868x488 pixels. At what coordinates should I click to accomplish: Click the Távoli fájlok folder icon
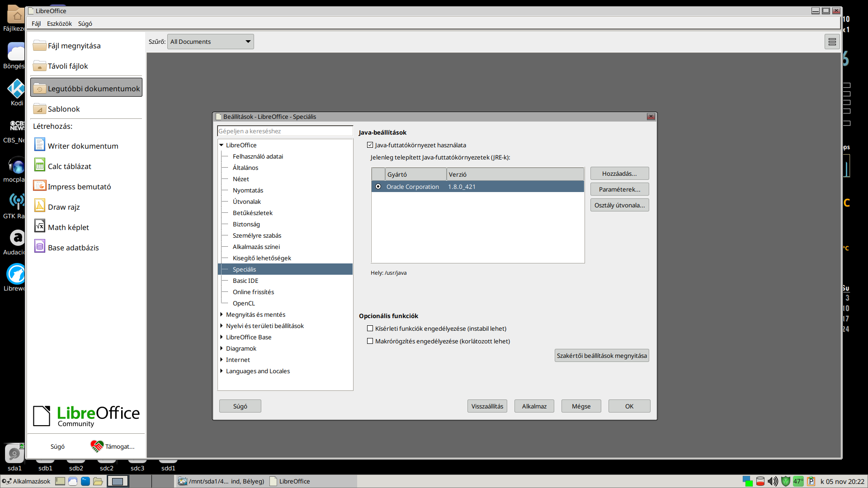click(x=40, y=66)
